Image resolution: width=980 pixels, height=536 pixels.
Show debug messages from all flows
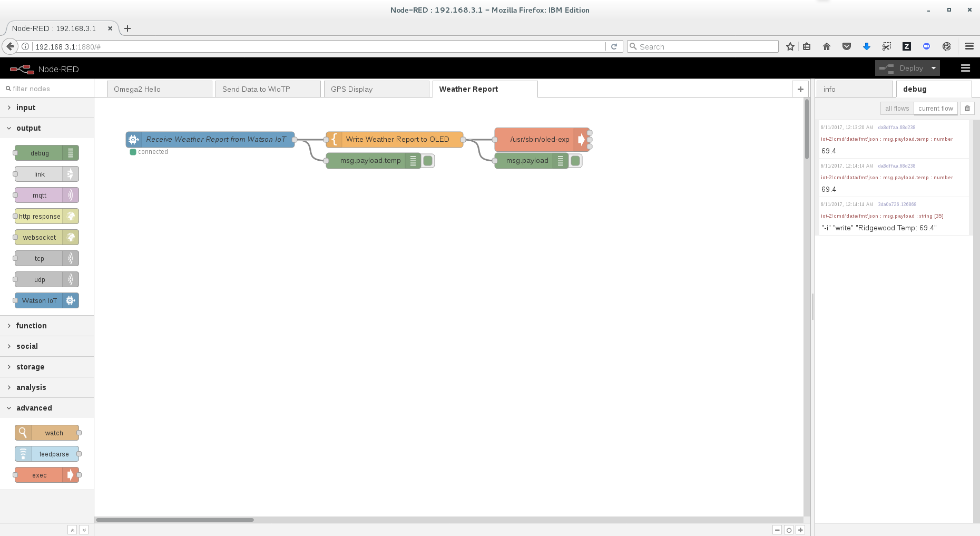pos(897,108)
